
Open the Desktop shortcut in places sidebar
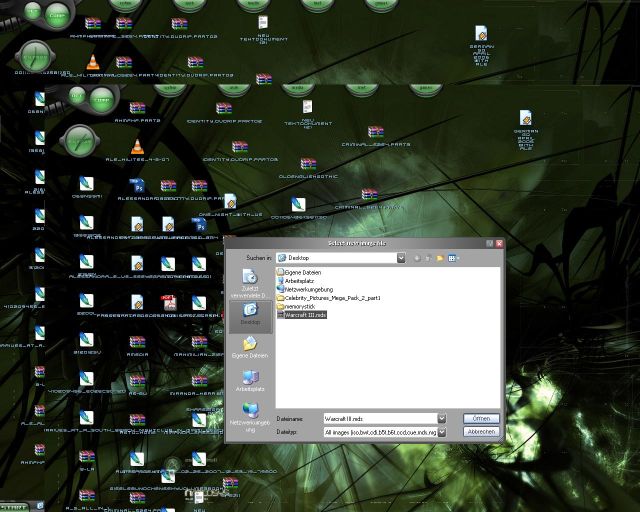tap(249, 314)
